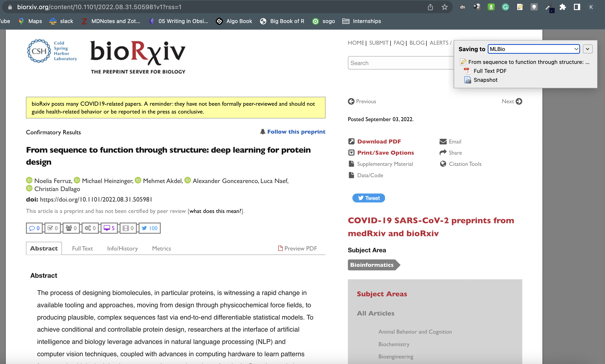
Task: Open FAQ in top navigation
Action: coord(399,43)
